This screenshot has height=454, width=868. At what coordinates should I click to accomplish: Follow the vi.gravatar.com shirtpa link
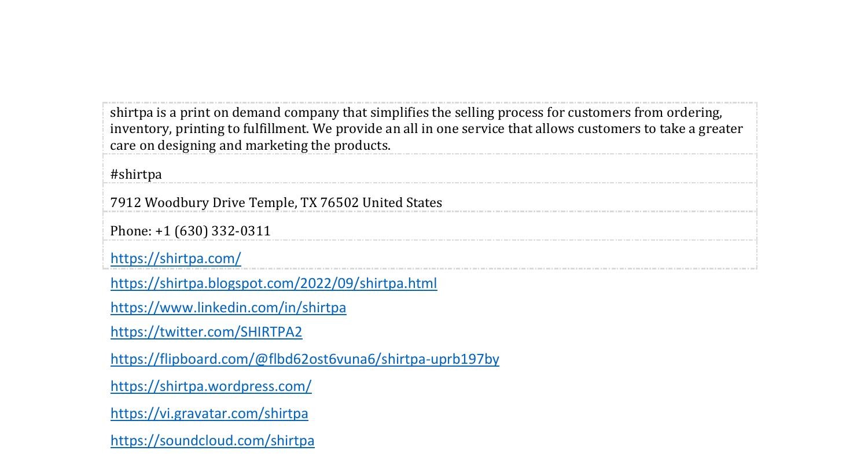(x=209, y=414)
